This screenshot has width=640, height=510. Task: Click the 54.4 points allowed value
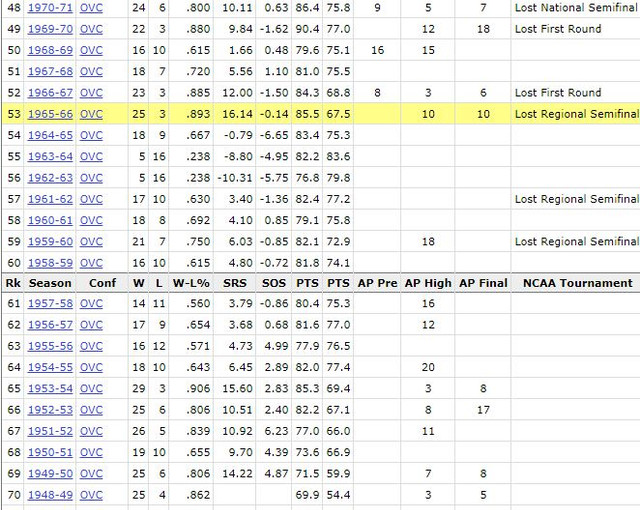click(338, 495)
